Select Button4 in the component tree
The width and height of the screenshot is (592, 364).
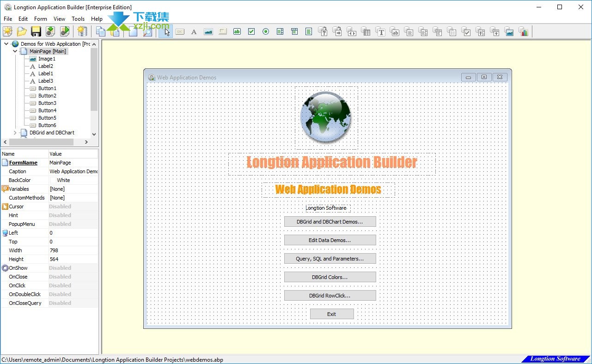47,110
